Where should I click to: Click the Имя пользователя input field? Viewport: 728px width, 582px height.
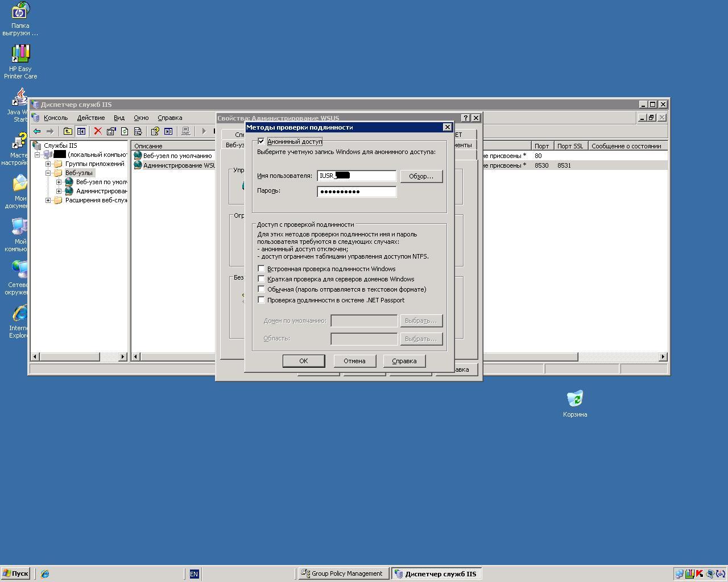[357, 176]
